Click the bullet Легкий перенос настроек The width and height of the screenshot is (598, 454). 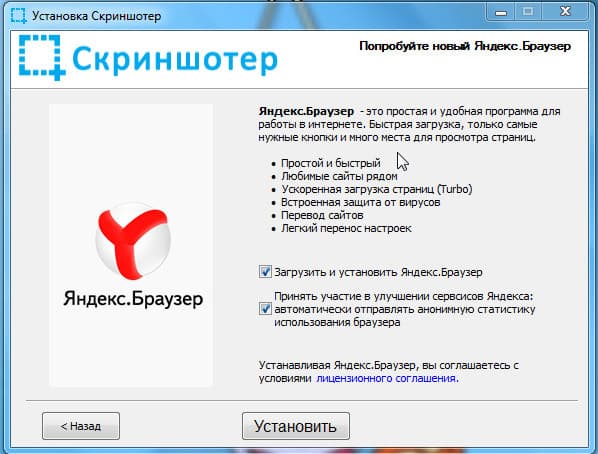click(346, 228)
